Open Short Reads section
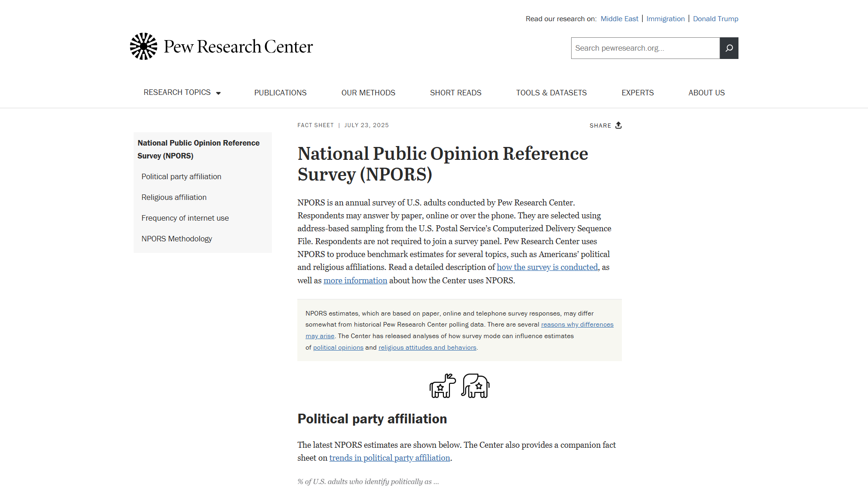 pos(455,93)
